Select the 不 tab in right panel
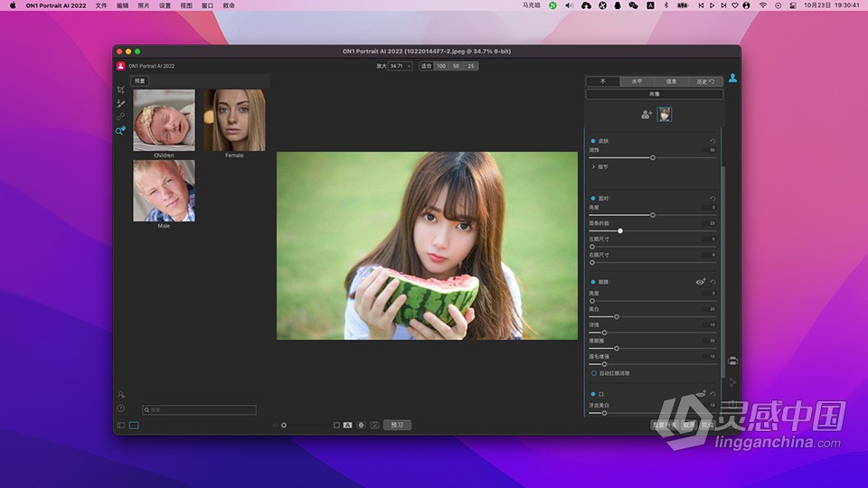Viewport: 868px width, 488px height. pos(603,81)
